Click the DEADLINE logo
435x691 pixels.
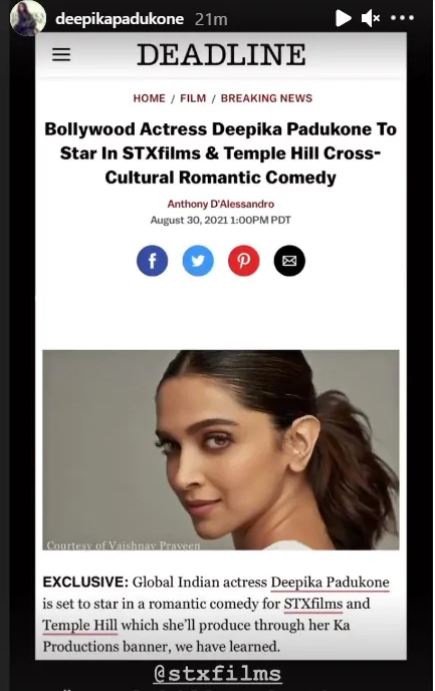tap(221, 55)
